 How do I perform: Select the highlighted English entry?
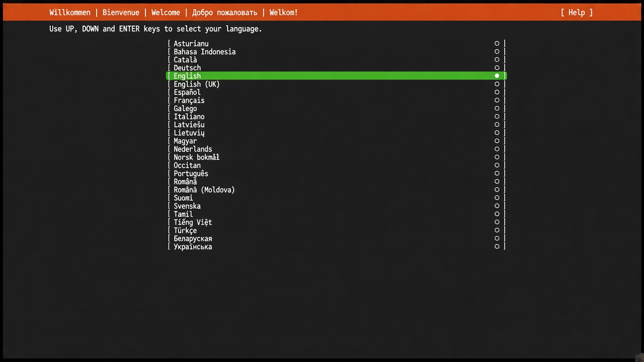coord(336,76)
